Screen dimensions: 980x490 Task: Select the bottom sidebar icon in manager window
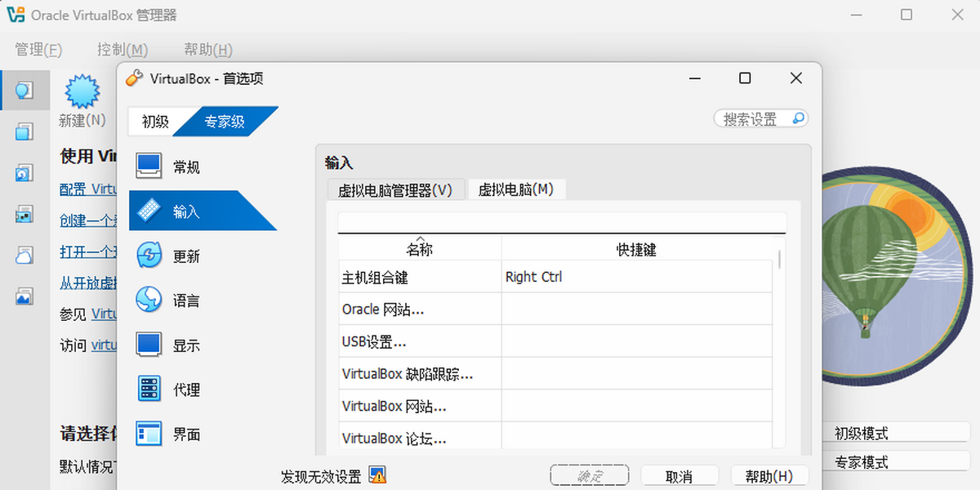[24, 296]
